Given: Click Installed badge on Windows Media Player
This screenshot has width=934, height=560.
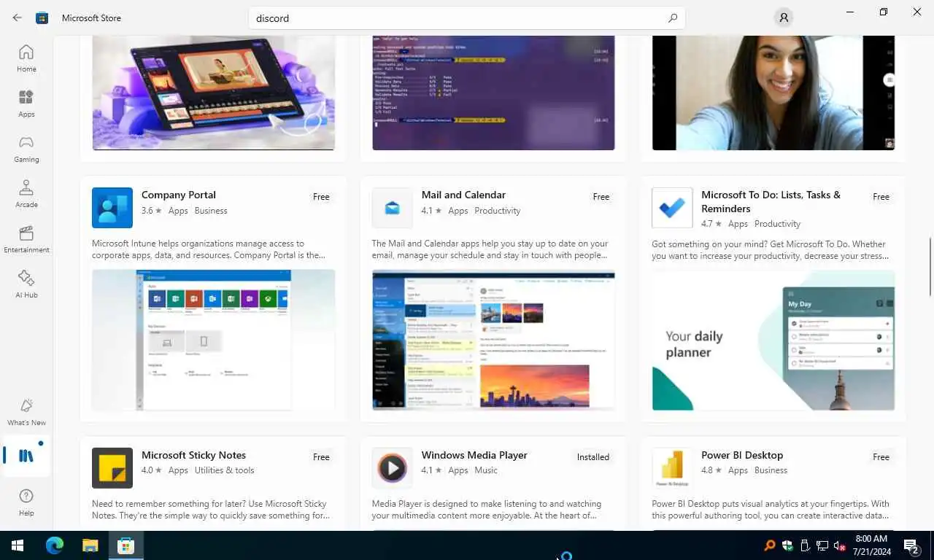Looking at the screenshot, I should point(593,457).
